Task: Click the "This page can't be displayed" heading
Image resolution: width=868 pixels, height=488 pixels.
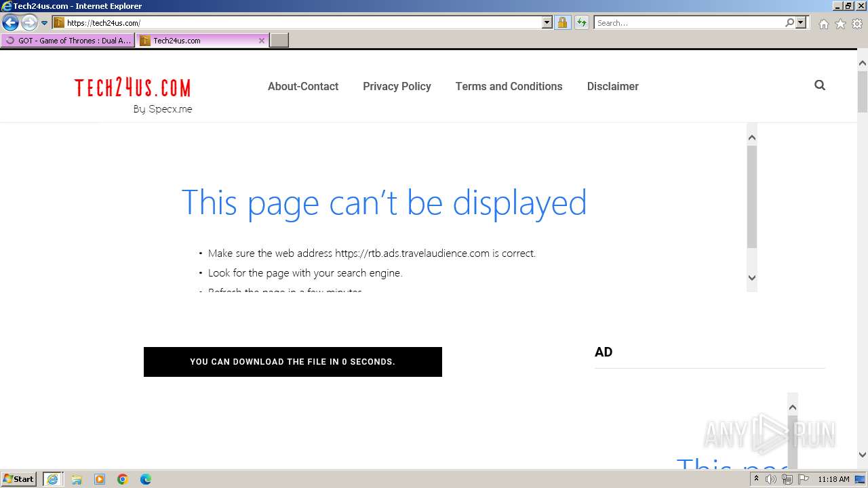Action: tap(384, 203)
